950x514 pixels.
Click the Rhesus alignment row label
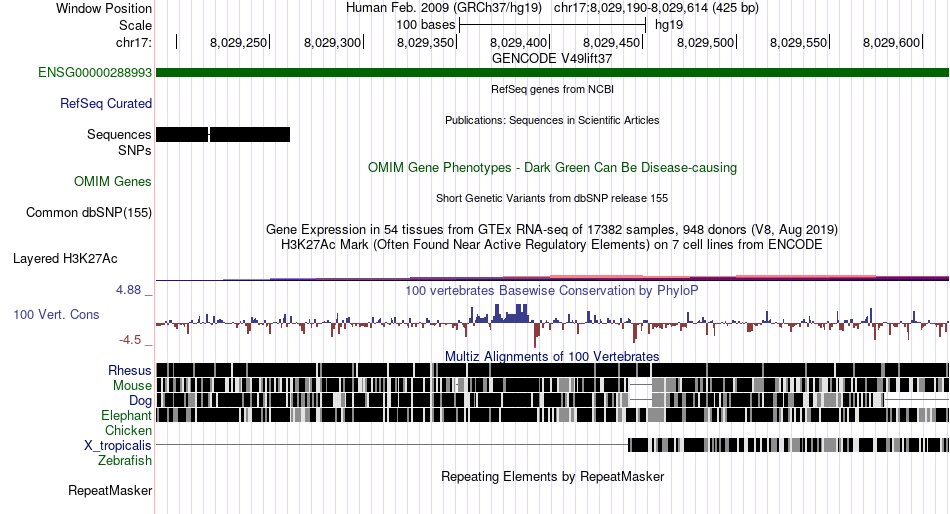130,370
